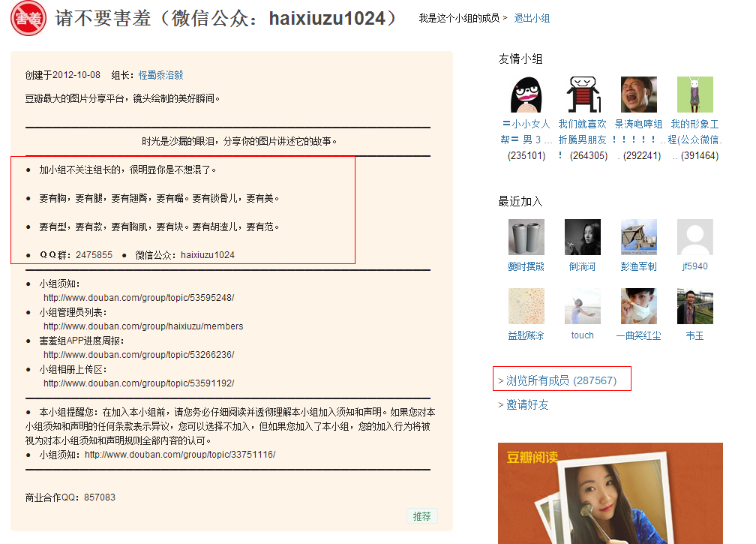Open the dotted-pattern member avatar
The height and width of the screenshot is (544, 756).
[526, 305]
